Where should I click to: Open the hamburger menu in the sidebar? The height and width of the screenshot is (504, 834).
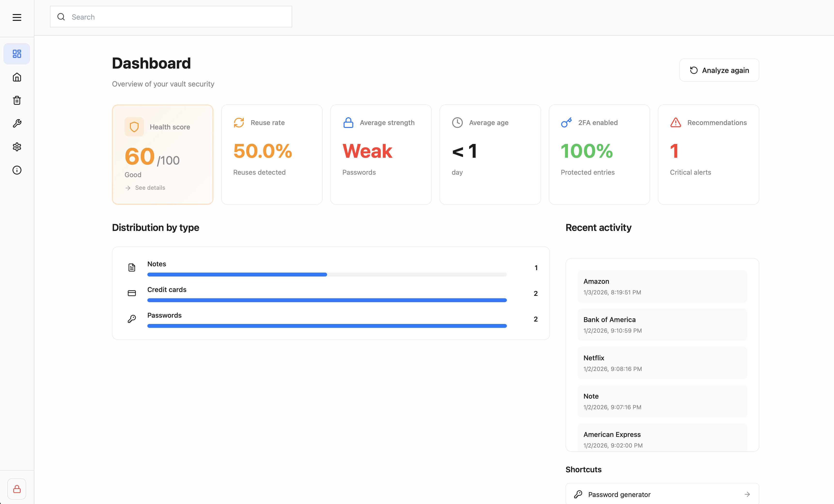click(x=17, y=17)
